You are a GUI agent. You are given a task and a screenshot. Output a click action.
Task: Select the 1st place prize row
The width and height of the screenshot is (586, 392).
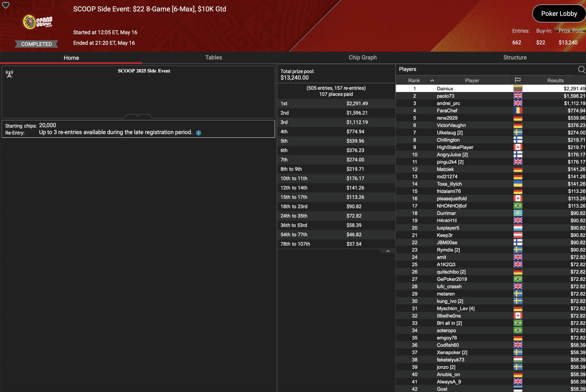336,103
